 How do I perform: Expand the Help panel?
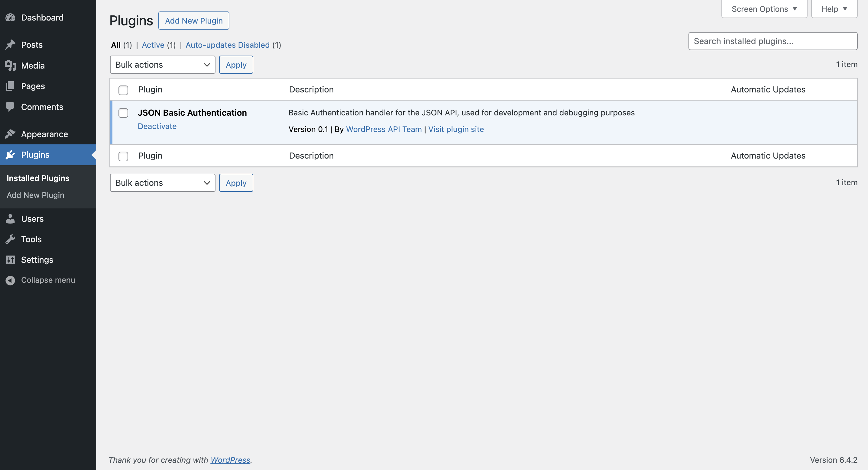(x=834, y=9)
